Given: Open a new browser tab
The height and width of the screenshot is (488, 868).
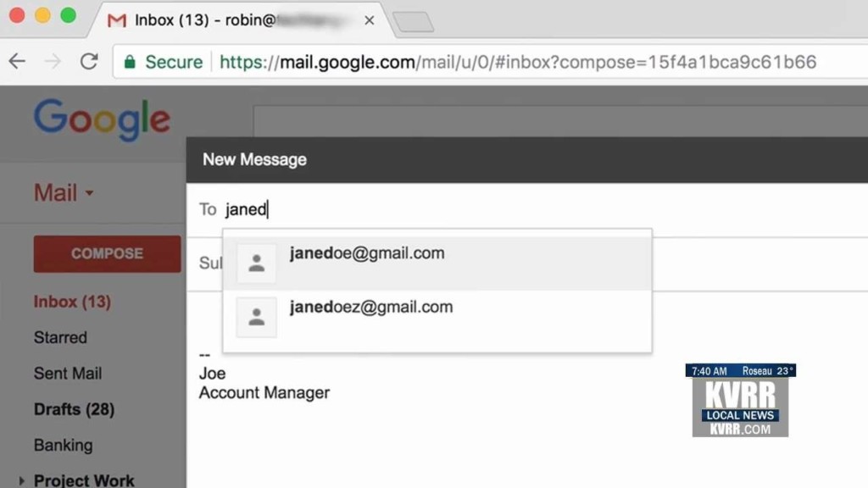Looking at the screenshot, I should point(413,21).
